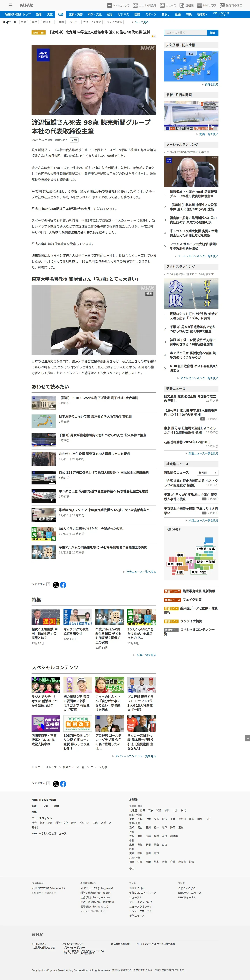250x980 pixels.
Task: Open FRB 0.25%の利下げ決定 article thumbnail
Action: point(44,403)
